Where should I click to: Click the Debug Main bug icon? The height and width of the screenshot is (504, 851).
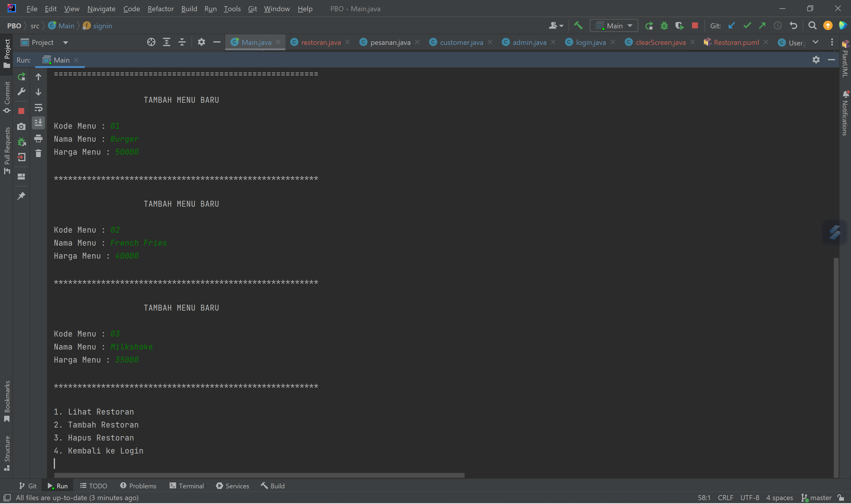tap(664, 25)
